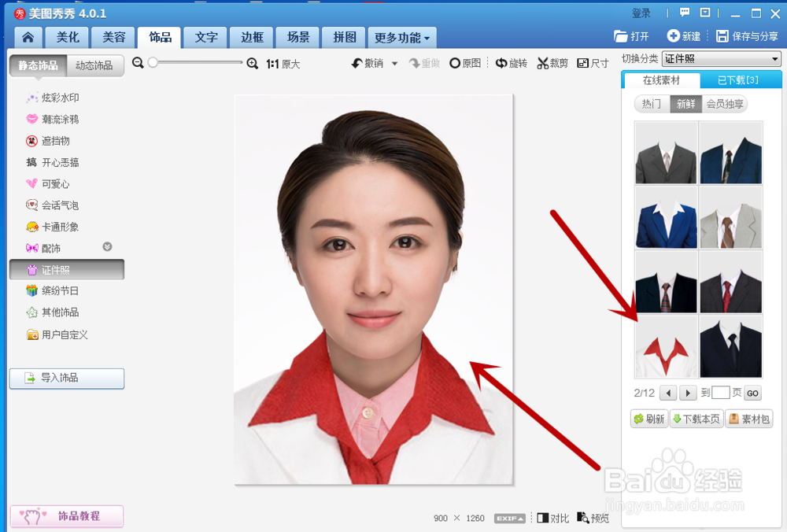Viewport: 787px width, 532px height.
Task: Choose 缤纷节日 category
Action: click(x=53, y=291)
